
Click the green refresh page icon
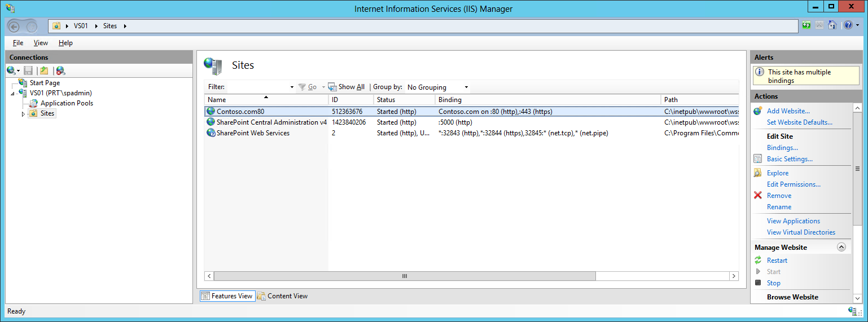pos(806,25)
